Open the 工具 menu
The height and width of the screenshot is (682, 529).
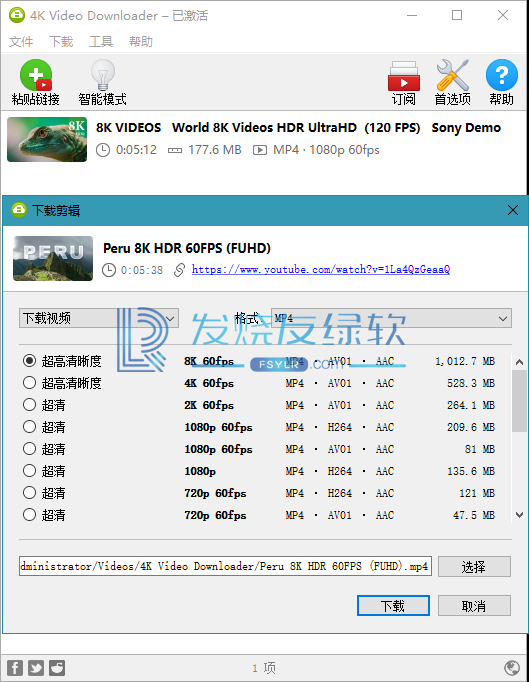(x=101, y=42)
